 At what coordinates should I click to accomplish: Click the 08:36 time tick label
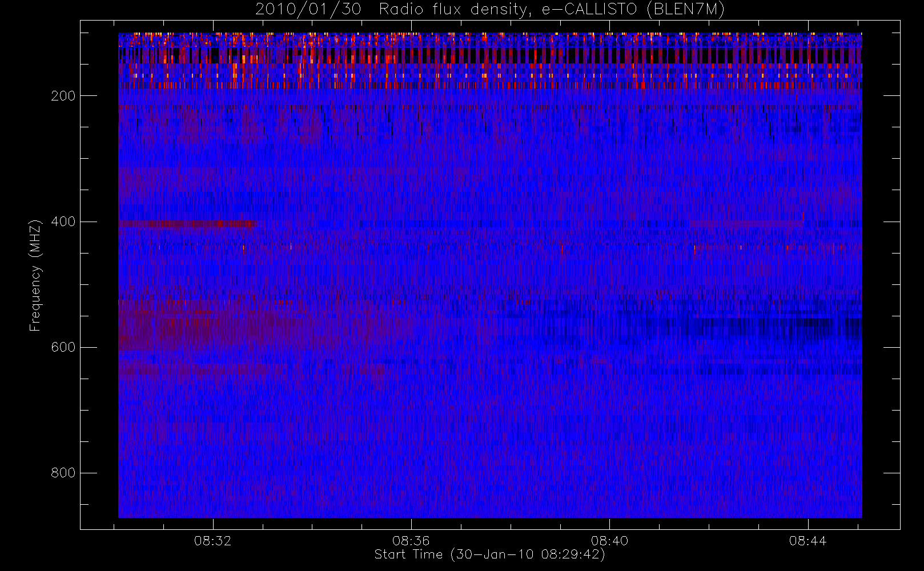click(x=411, y=541)
